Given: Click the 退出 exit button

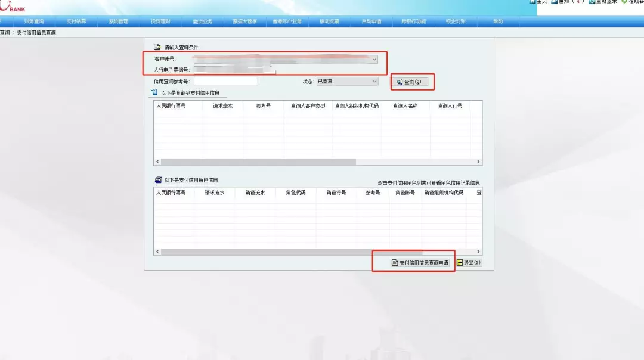Looking at the screenshot, I should click(x=469, y=262).
